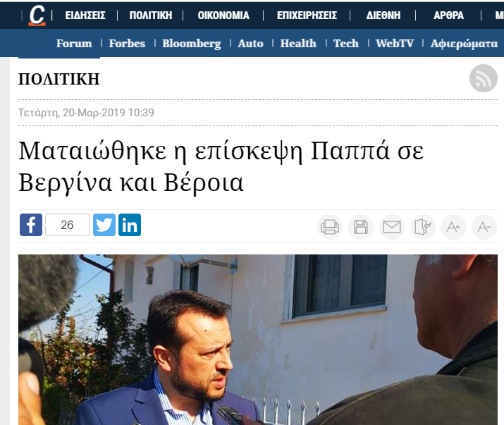Viewport: 504px width, 425px height.
Task: Email the article via envelope icon
Action: tap(391, 227)
